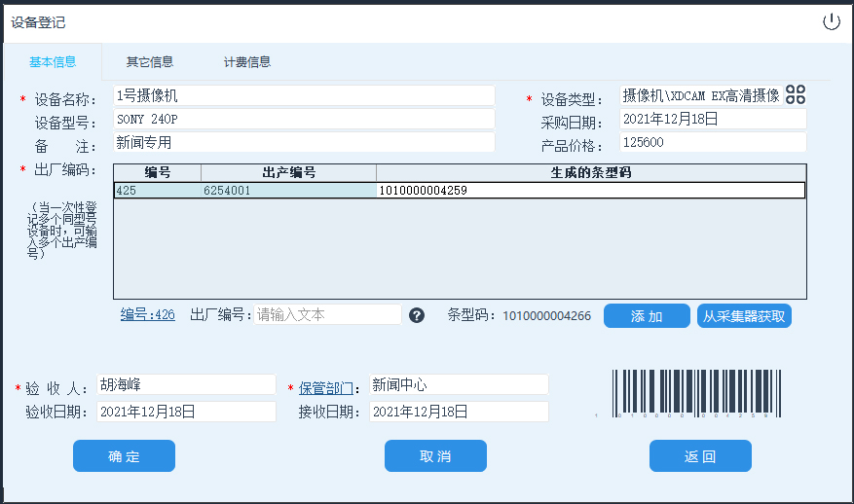The image size is (854, 504).
Task: Click the 验收人 field with 胡海峰
Action: (186, 384)
